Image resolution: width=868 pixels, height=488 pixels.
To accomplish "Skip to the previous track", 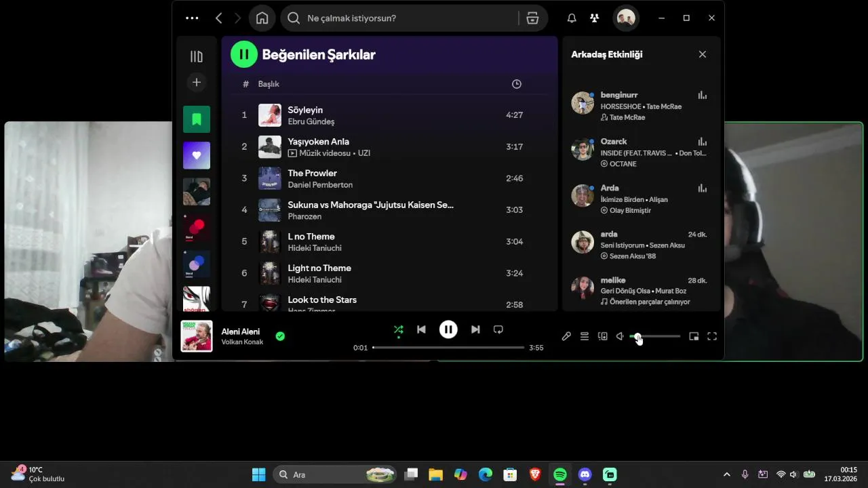I will (x=421, y=329).
